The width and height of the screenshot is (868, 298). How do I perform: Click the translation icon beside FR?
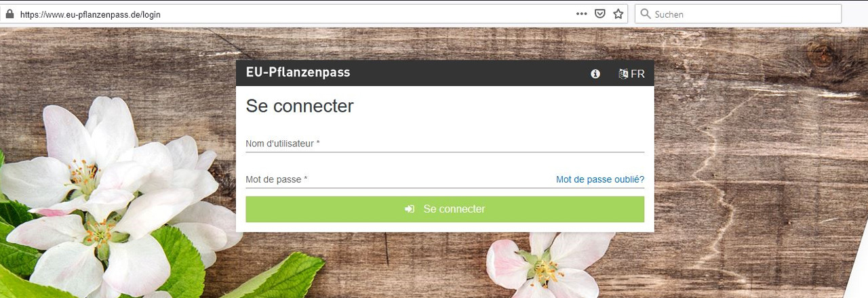pyautogui.click(x=623, y=74)
